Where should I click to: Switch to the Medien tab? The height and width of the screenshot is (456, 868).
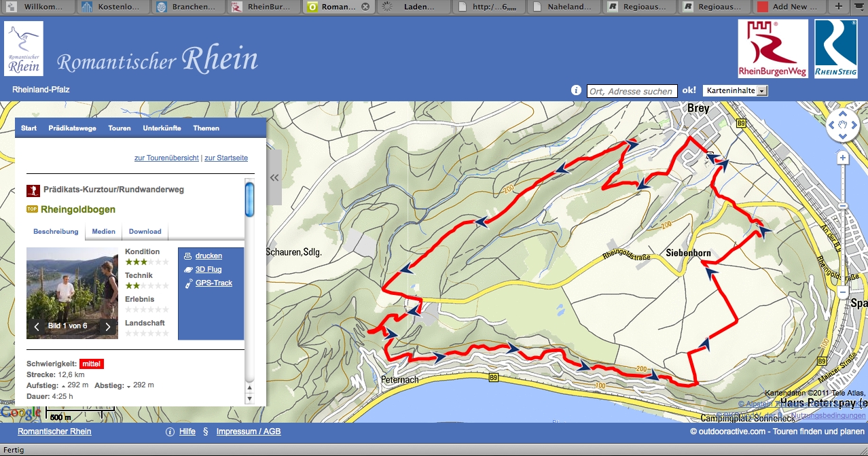pos(104,232)
